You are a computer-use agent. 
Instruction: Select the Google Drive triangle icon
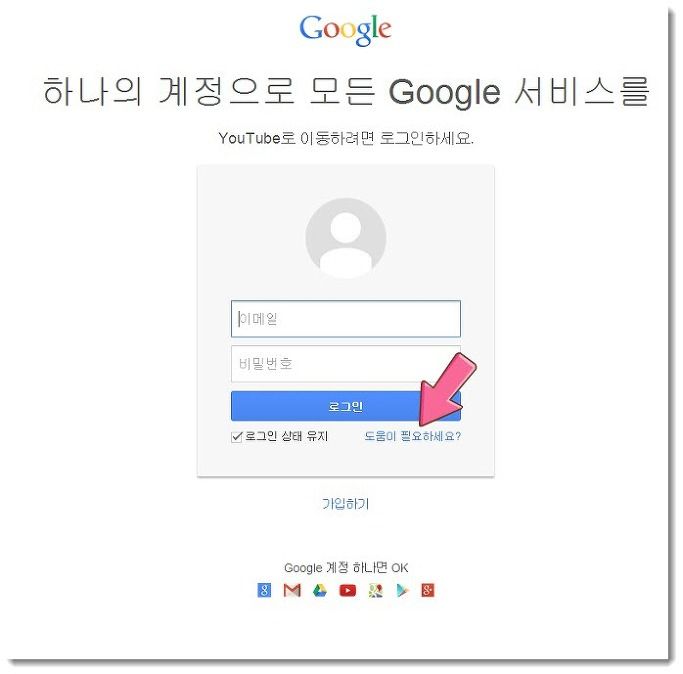(320, 590)
